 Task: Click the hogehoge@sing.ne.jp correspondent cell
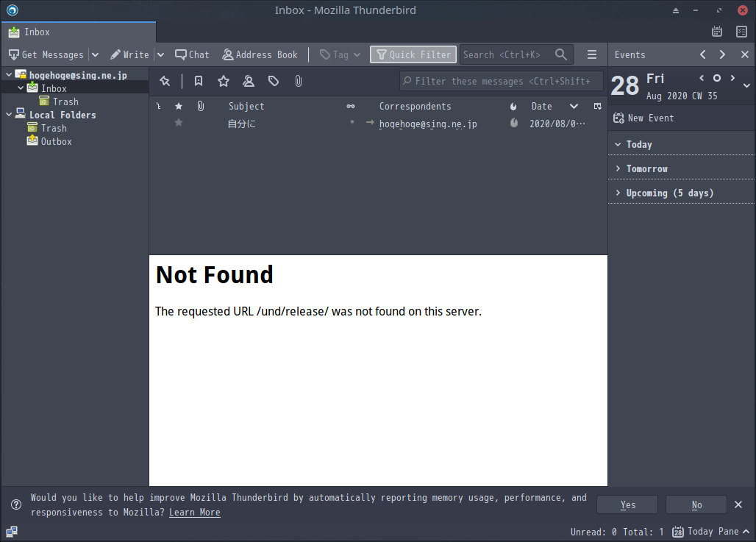(x=428, y=124)
